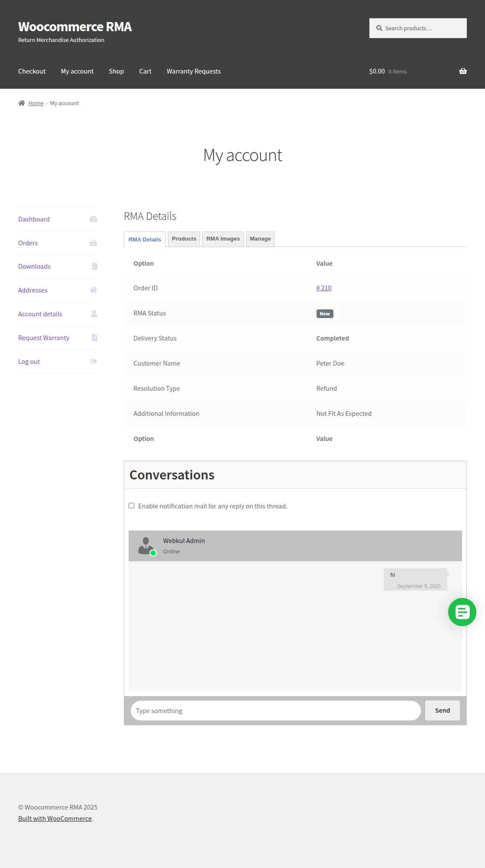Go to Shop in the top menu

[x=116, y=71]
